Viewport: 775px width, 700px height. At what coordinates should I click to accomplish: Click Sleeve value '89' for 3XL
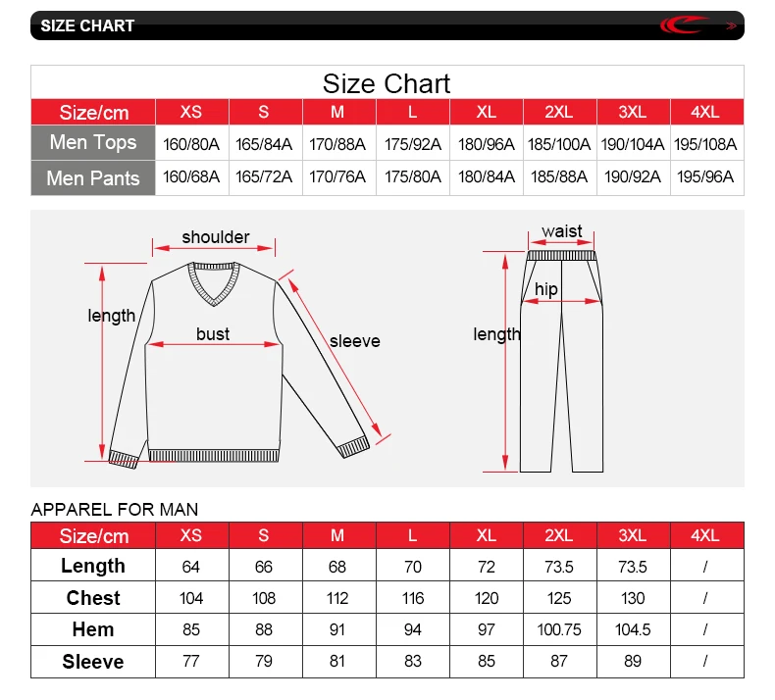tap(633, 661)
